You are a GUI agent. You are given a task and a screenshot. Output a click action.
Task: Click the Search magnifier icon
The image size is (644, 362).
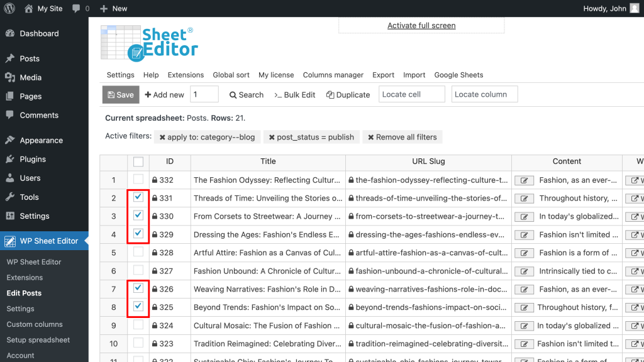(232, 94)
